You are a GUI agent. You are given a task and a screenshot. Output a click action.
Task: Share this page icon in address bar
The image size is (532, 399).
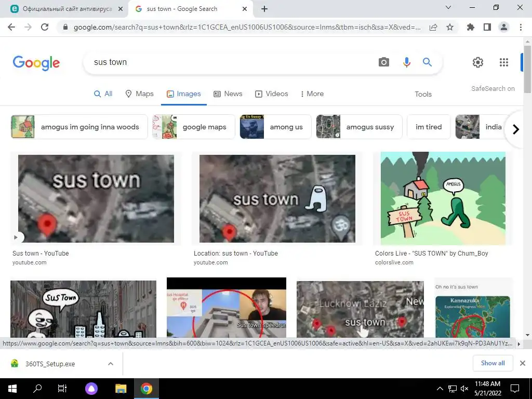point(433,27)
